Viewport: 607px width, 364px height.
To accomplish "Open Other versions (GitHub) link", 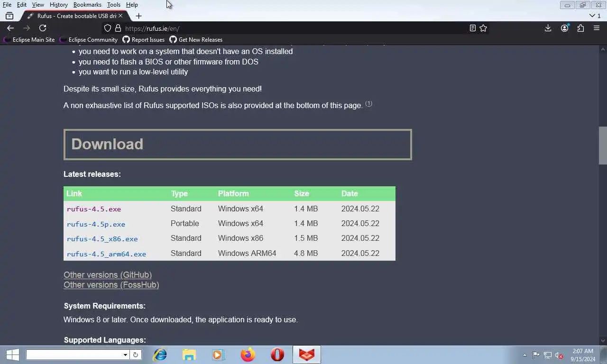I will (x=108, y=275).
